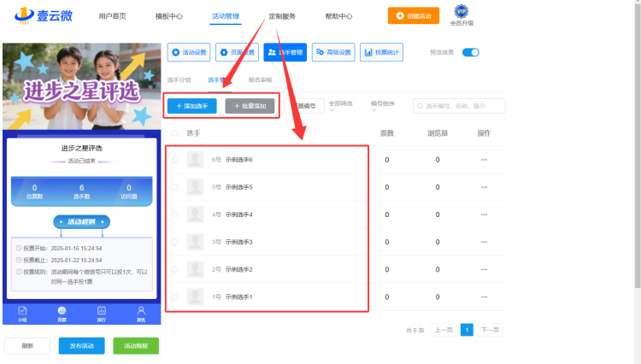Check the select-all checkbox in header
The height and width of the screenshot is (364, 641).
[174, 132]
